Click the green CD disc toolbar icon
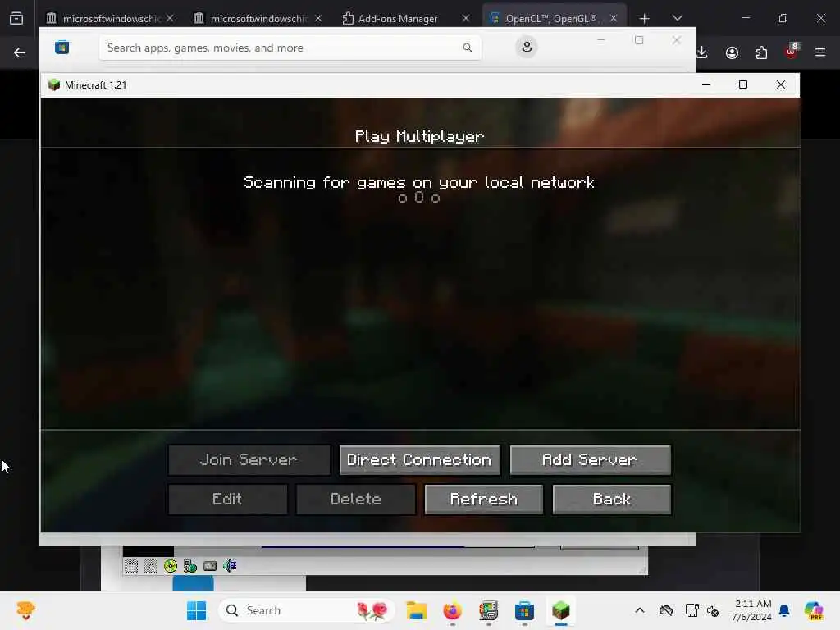The height and width of the screenshot is (630, 840). (x=171, y=566)
